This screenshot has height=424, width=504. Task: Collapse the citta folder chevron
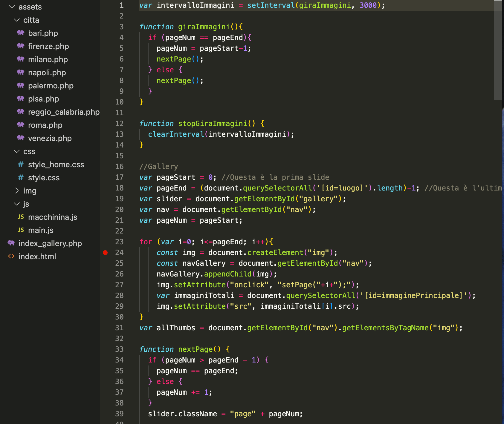pos(17,20)
